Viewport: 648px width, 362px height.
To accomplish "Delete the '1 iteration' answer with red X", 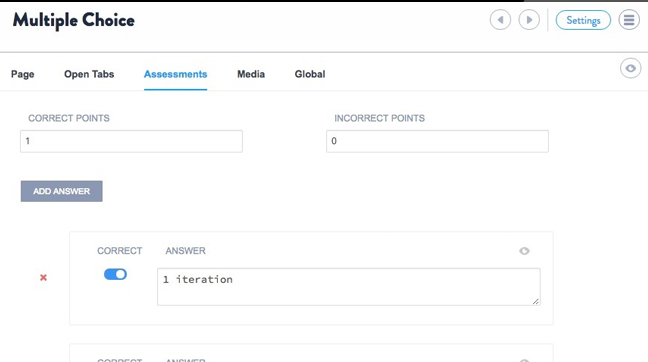I will click(x=43, y=278).
